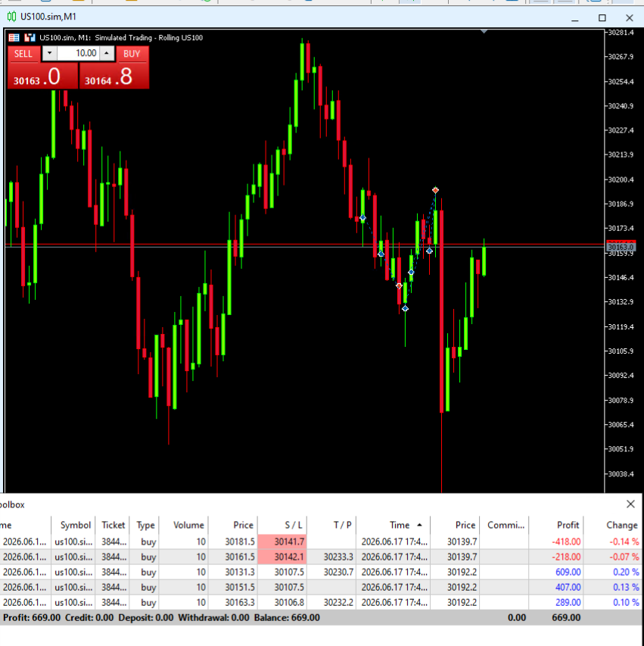The width and height of the screenshot is (644, 646).
Task: Sort the history by the Change column
Action: (x=614, y=525)
